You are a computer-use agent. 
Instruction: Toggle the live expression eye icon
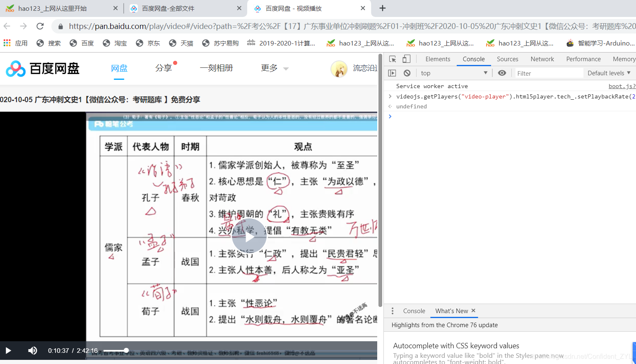tap(502, 73)
